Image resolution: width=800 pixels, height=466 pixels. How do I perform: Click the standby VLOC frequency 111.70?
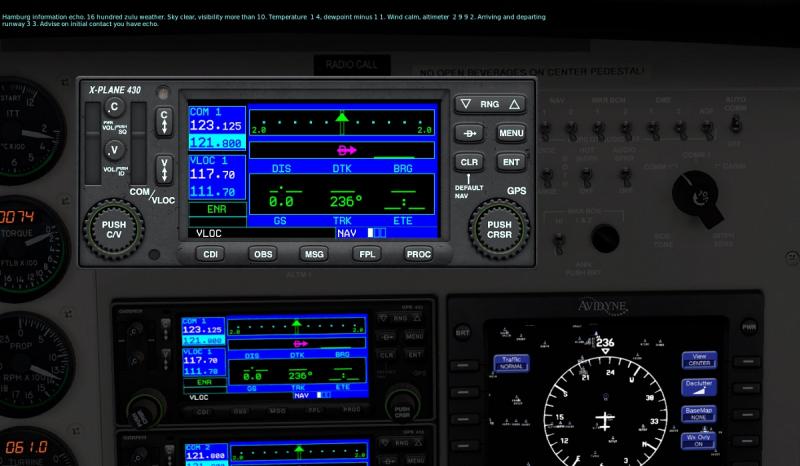[x=212, y=192]
